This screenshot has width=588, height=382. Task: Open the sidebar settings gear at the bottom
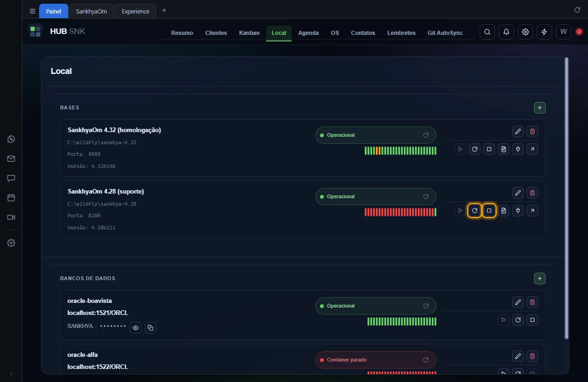(11, 243)
